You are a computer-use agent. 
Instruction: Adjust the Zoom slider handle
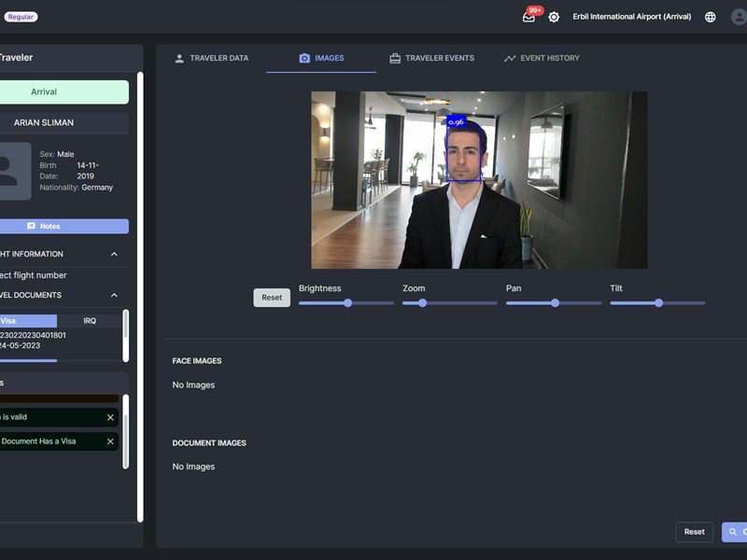pyautogui.click(x=422, y=302)
